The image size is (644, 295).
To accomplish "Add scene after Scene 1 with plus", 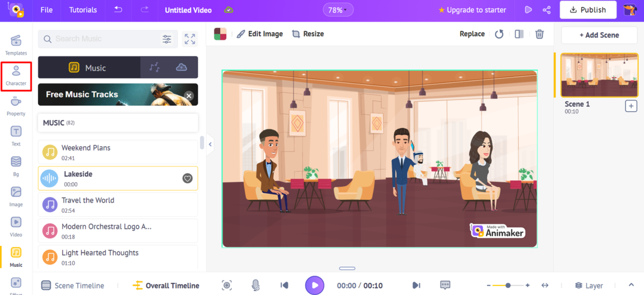I will coord(631,106).
